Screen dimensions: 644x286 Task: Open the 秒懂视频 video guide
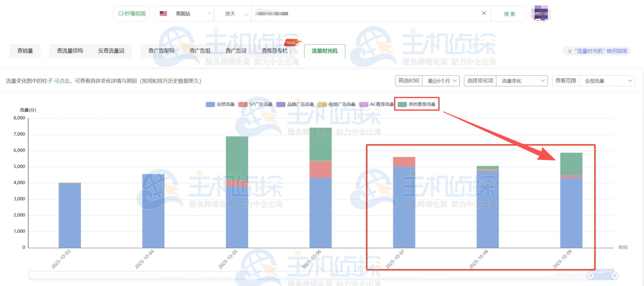tap(132, 14)
